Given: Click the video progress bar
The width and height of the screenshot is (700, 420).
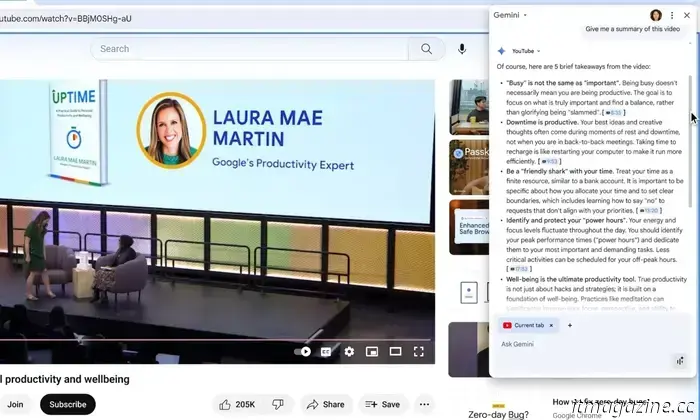Looking at the screenshot, I should (214, 340).
